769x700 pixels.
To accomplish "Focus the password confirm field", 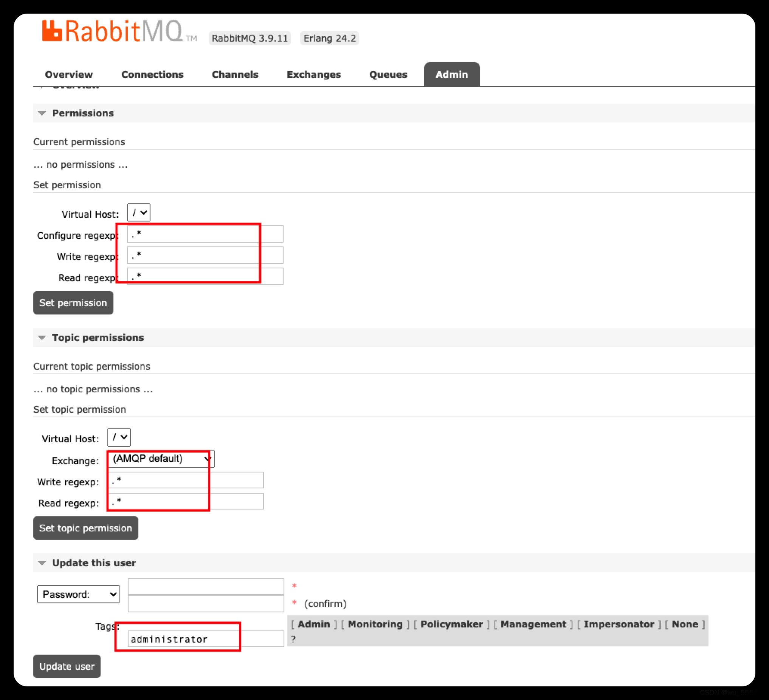I will [206, 604].
